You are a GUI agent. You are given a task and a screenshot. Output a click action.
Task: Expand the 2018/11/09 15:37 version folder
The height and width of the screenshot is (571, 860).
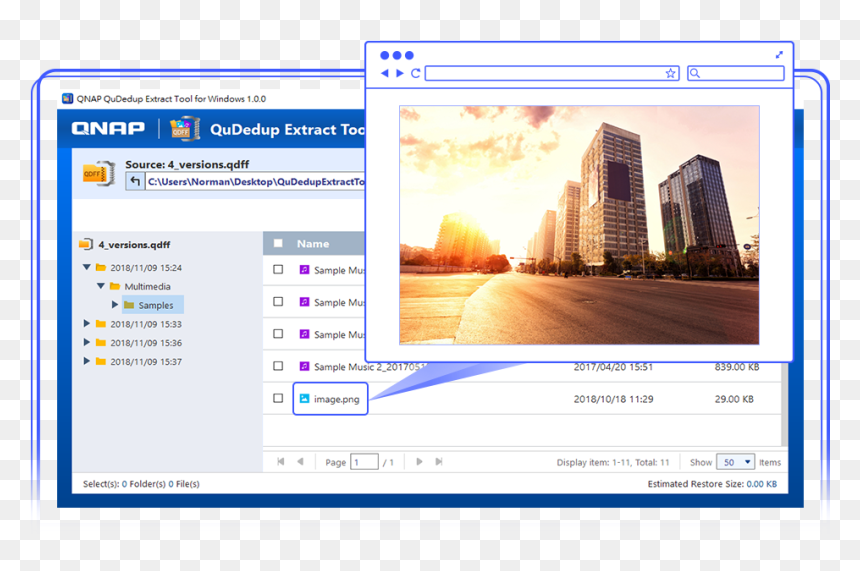(87, 361)
